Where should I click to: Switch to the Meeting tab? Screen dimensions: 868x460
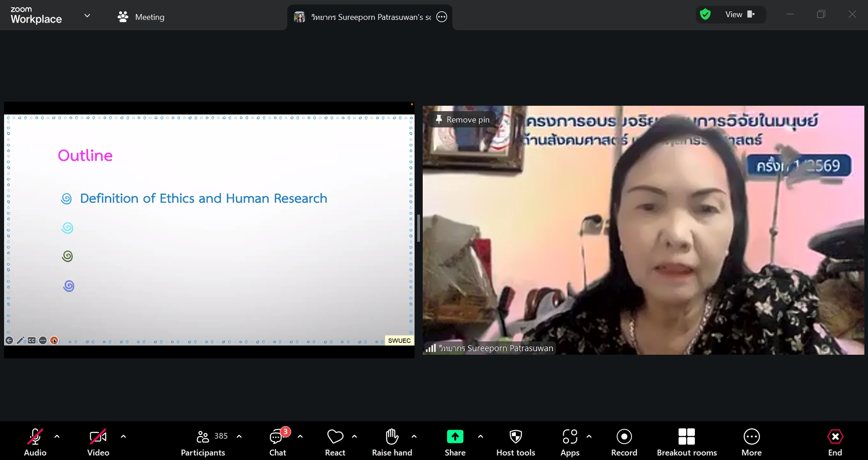point(141,17)
